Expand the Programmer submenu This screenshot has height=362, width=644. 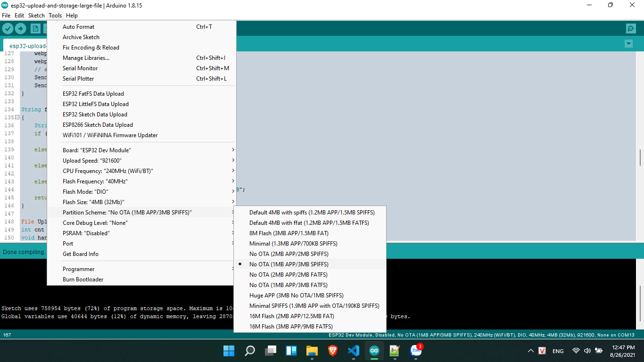(141, 269)
